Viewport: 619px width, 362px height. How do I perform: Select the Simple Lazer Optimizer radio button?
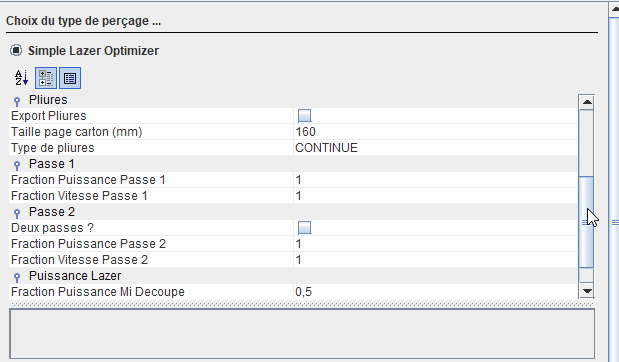click(x=16, y=51)
